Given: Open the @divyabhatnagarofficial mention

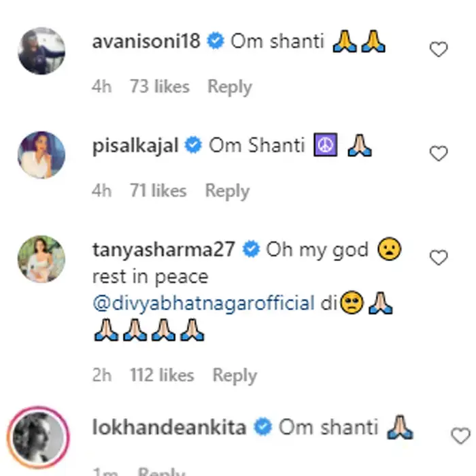Looking at the screenshot, I should (x=203, y=303).
